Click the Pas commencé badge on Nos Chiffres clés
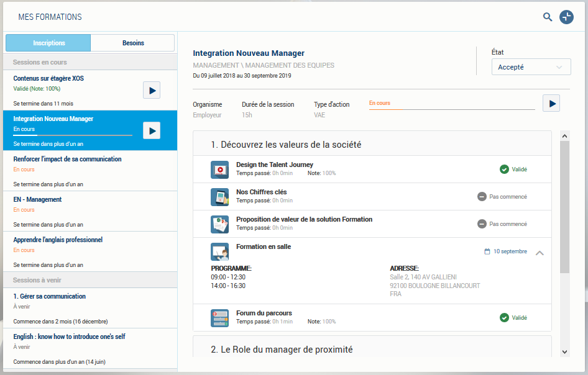 pyautogui.click(x=501, y=196)
